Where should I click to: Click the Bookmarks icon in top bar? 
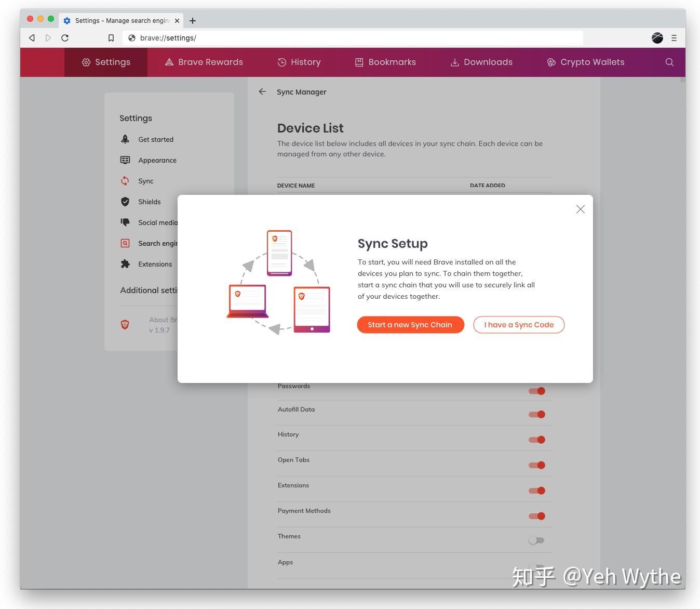coord(359,62)
